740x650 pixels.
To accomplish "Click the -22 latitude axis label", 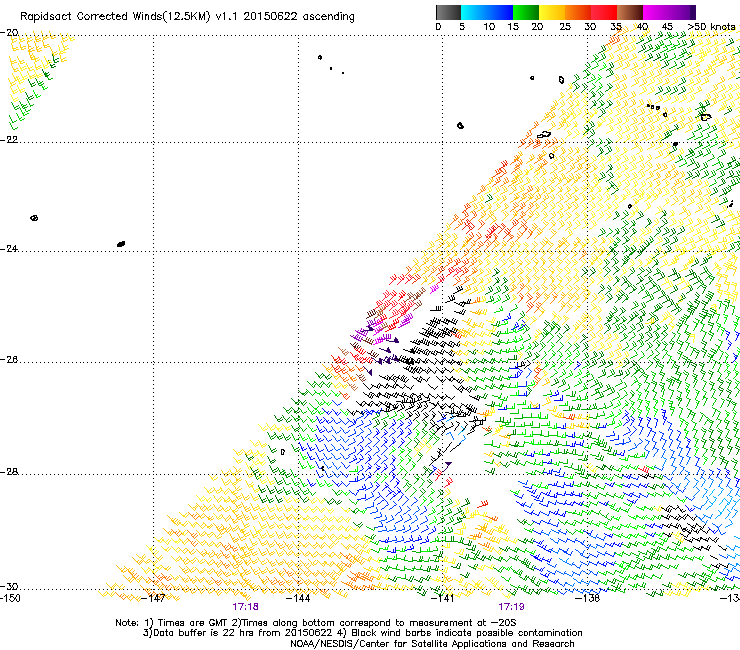I will point(9,140).
